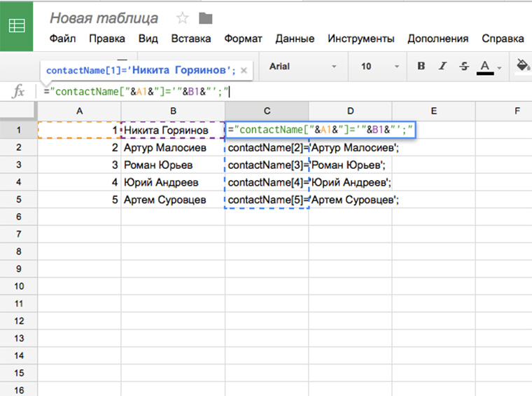Screen dimensions: 532x396
Task: Open the Файл menu
Action: 62,39
